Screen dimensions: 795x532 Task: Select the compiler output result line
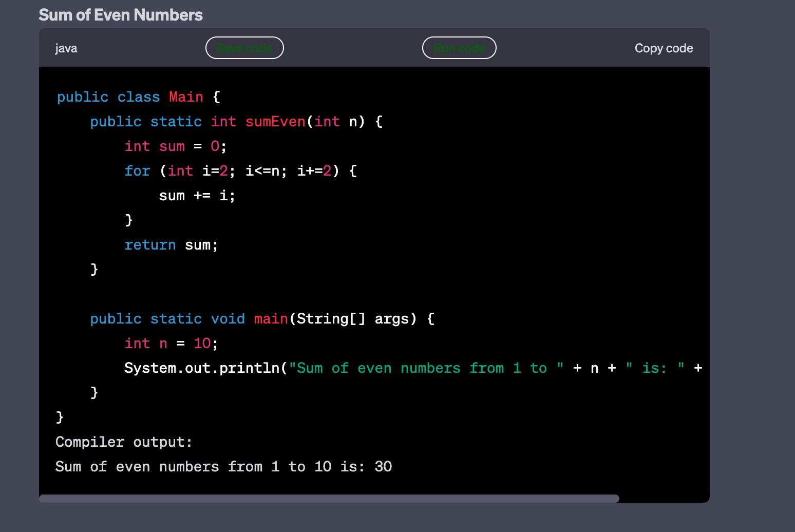(223, 466)
